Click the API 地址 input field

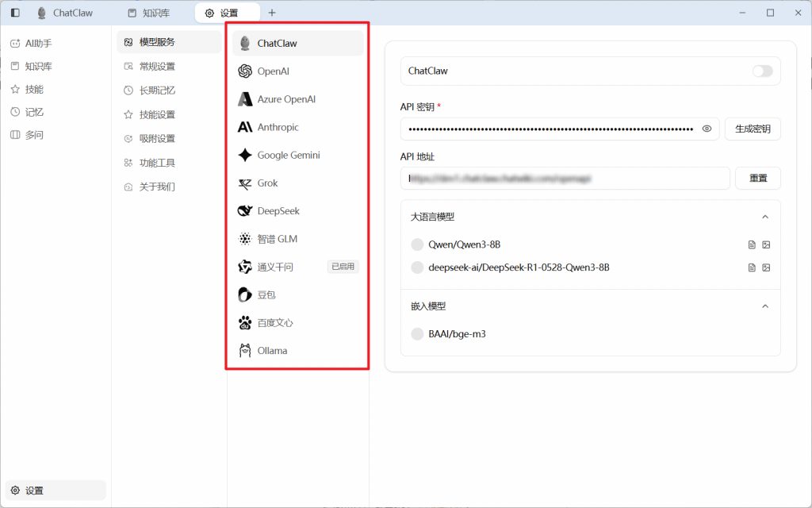click(565, 179)
